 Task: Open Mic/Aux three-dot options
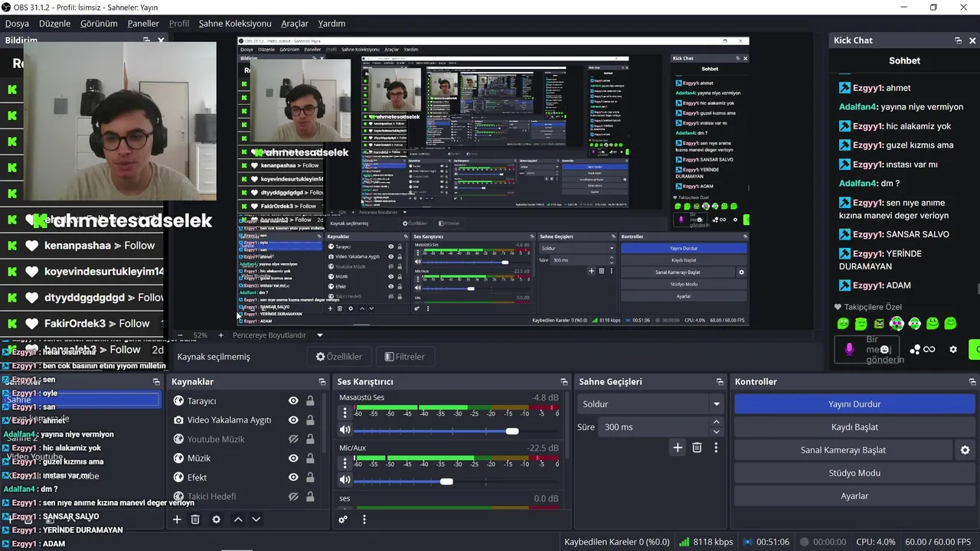pyautogui.click(x=345, y=463)
